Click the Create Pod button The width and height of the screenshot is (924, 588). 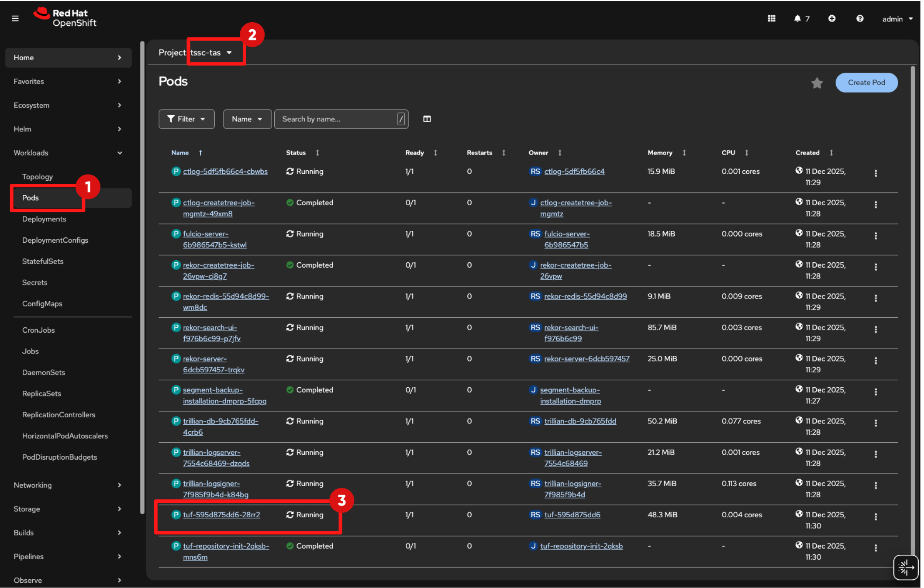pyautogui.click(x=866, y=83)
